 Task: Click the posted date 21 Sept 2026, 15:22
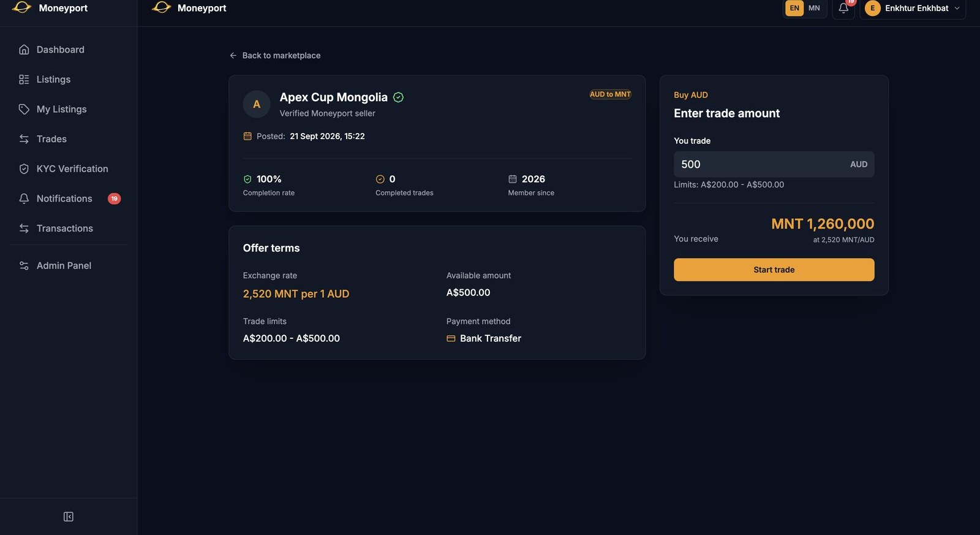(327, 137)
